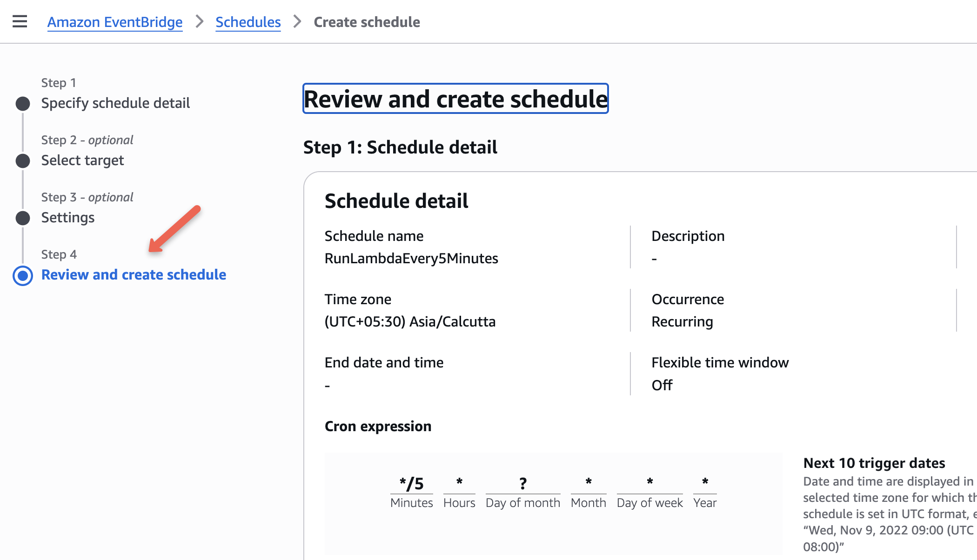Viewport: 977px width, 560px height.
Task: Click the Create schedule breadcrumb text
Action: tap(367, 22)
